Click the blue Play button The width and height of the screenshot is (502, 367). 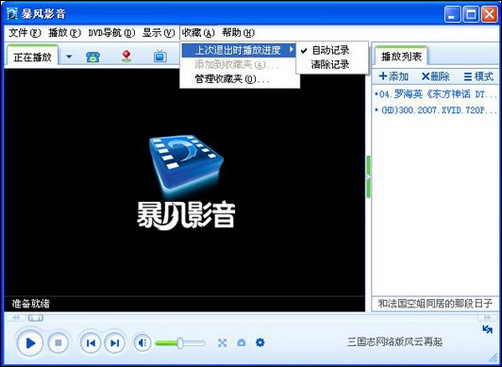point(30,343)
